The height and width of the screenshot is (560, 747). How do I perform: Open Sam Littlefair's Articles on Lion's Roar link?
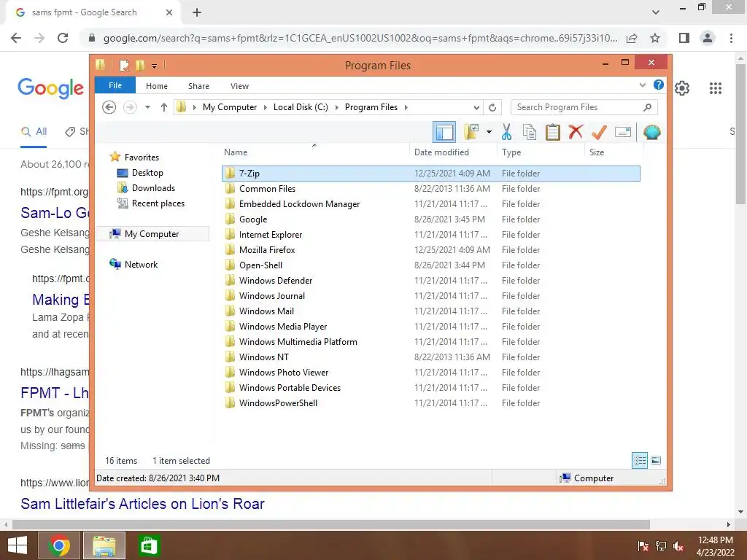click(142, 503)
